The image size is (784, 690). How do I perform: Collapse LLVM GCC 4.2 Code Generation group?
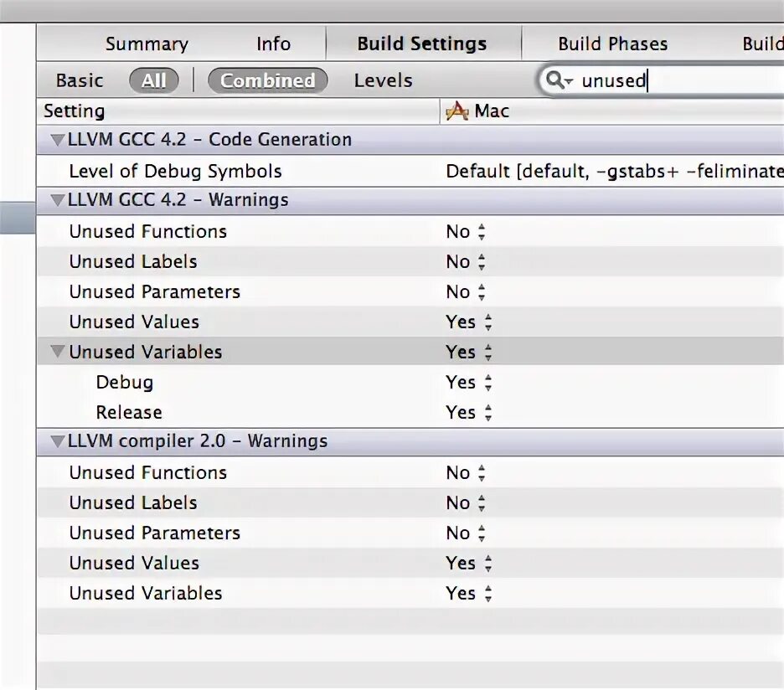point(58,140)
